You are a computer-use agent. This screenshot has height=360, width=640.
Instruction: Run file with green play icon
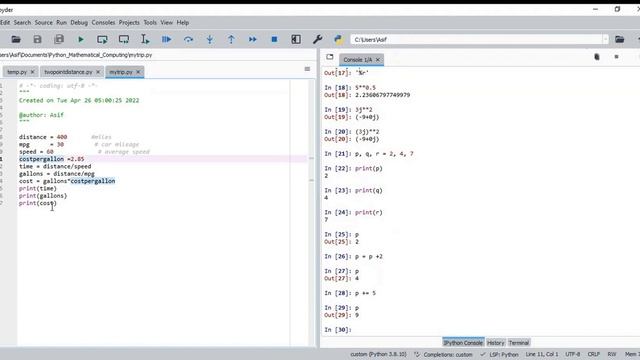80,40
